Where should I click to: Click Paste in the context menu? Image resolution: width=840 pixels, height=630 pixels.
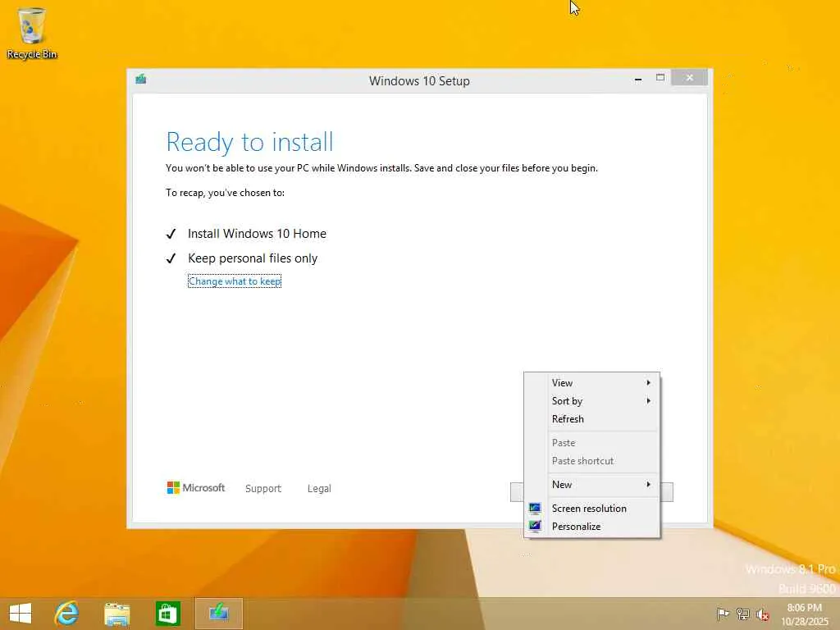click(592, 442)
